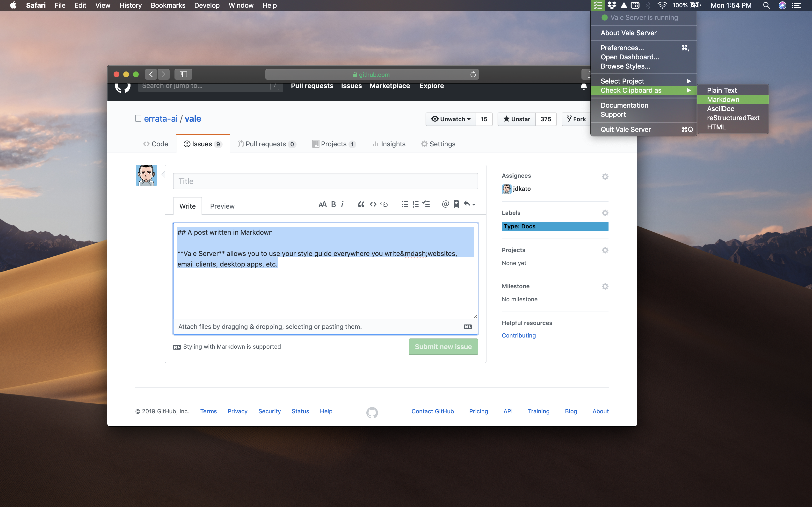The image size is (812, 507).
Task: Click the insert code icon
Action: [x=373, y=204]
